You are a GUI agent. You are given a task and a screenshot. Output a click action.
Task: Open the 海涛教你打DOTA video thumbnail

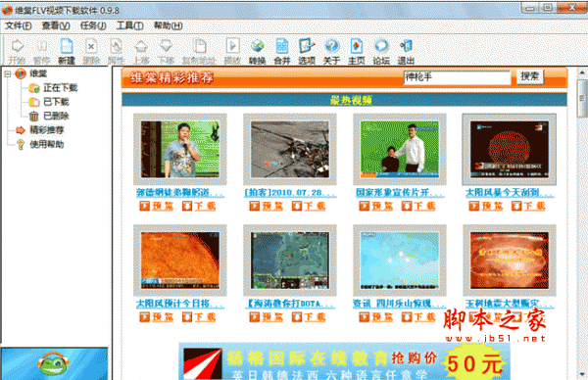pos(290,261)
